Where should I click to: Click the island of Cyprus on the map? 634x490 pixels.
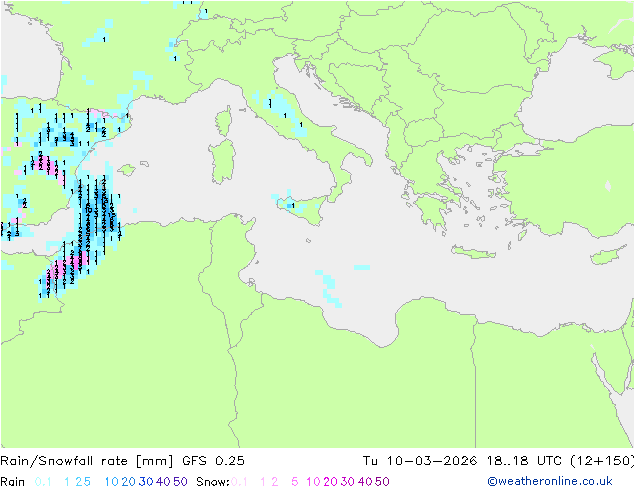point(609,255)
